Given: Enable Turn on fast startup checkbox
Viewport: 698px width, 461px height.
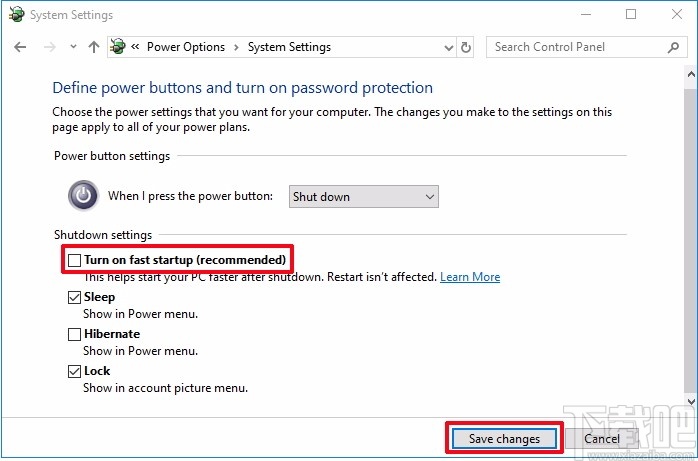Looking at the screenshot, I should pos(75,260).
